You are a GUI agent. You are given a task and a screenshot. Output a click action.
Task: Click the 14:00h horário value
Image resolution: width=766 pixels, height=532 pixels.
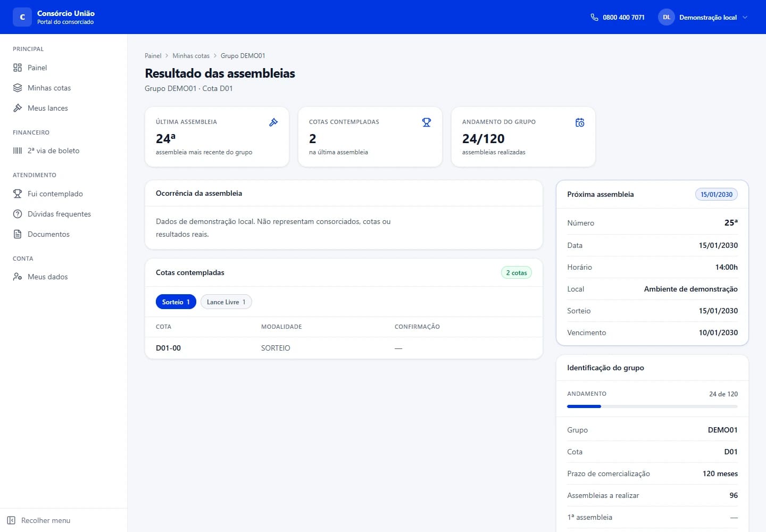[727, 267]
